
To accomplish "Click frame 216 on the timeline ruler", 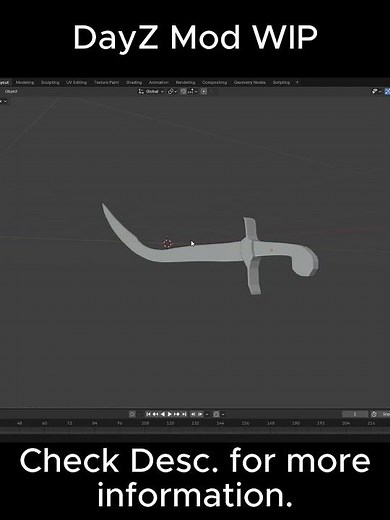I will [x=371, y=423].
